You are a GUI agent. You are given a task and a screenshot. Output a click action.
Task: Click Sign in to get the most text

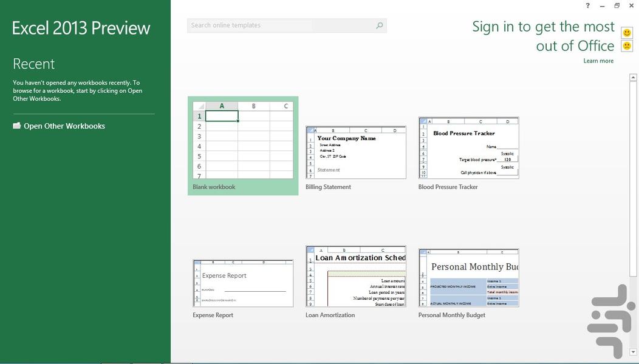(543, 27)
